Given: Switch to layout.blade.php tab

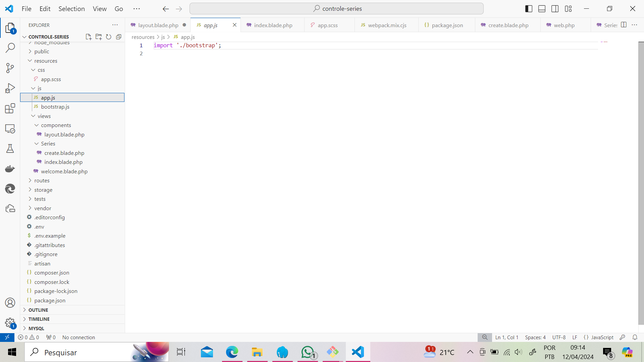Looking at the screenshot, I should coord(158,25).
